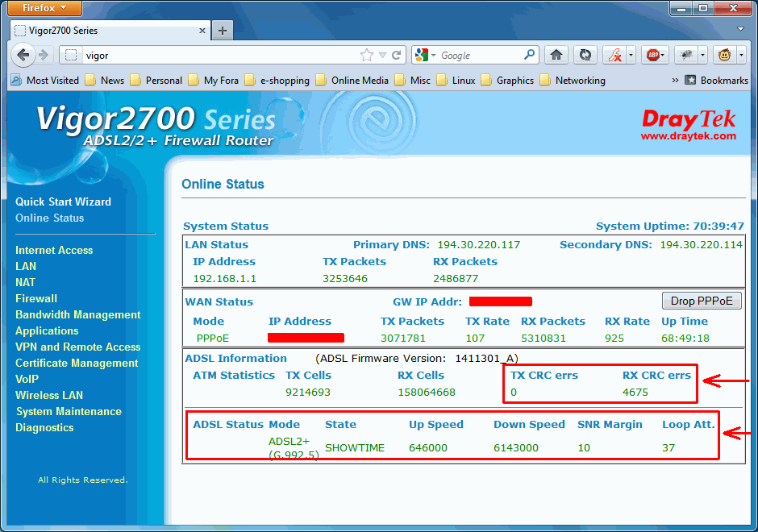Open Certificate Management menu
The width and height of the screenshot is (758, 532).
tap(77, 363)
